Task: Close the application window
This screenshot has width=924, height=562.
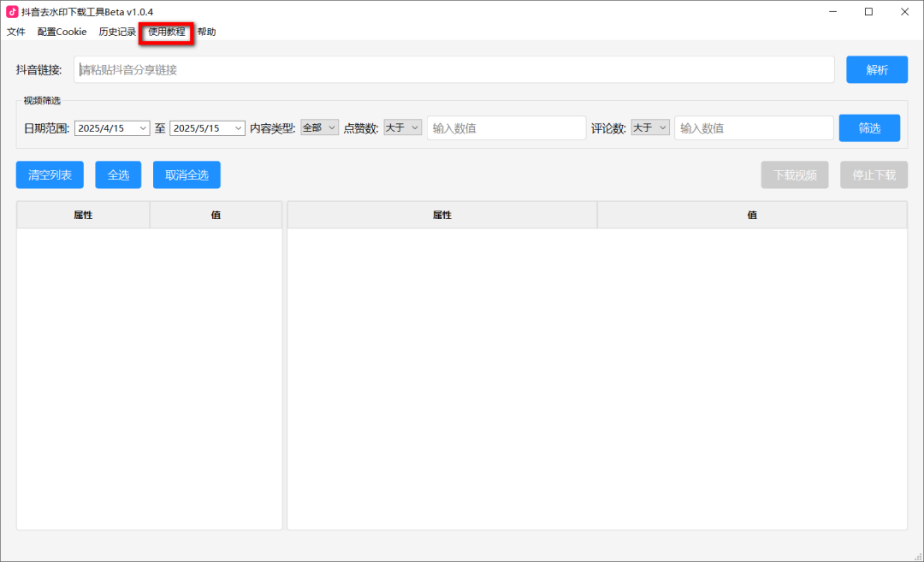Action: (x=904, y=12)
